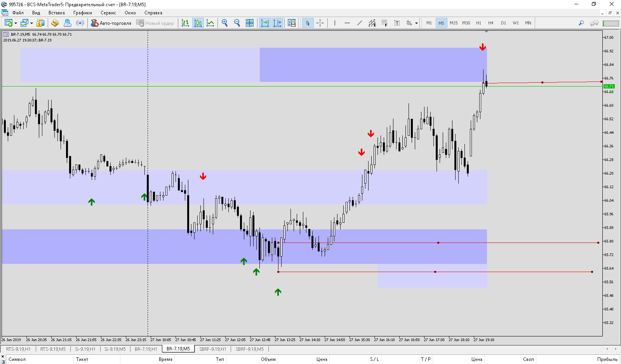Open Market Watch symbols icon
621x364 pixels.
(40, 23)
